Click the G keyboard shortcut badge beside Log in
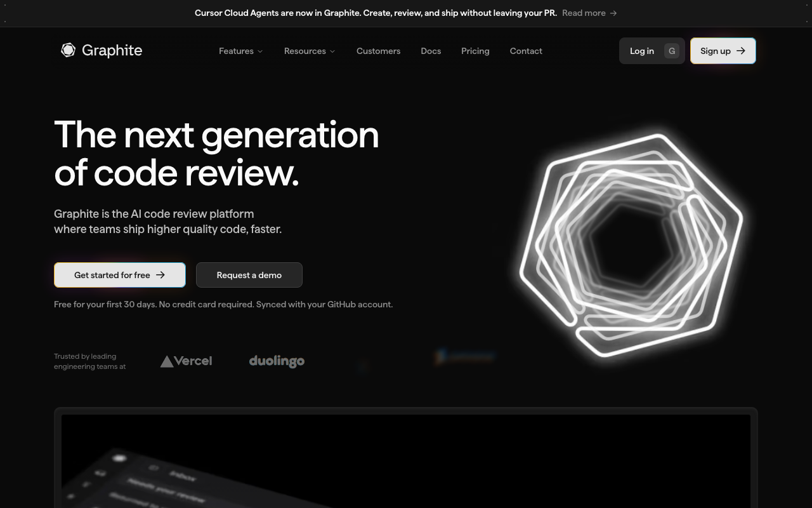Screen dimensions: 812x508 (671, 50)
